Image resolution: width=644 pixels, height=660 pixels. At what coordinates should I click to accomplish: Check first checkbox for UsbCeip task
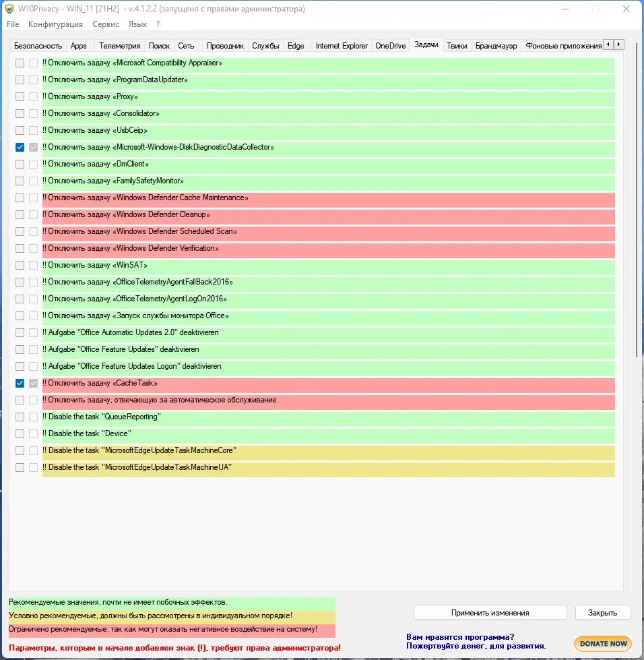pos(20,131)
